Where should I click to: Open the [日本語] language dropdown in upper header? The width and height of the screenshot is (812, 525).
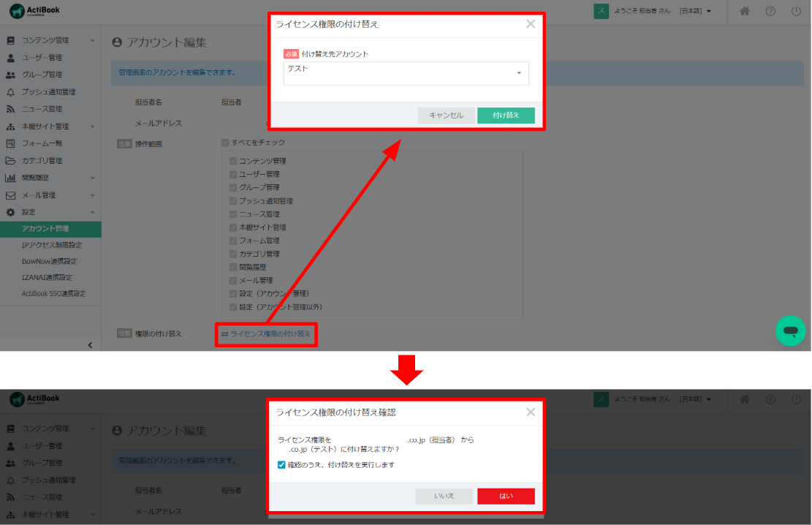click(696, 11)
